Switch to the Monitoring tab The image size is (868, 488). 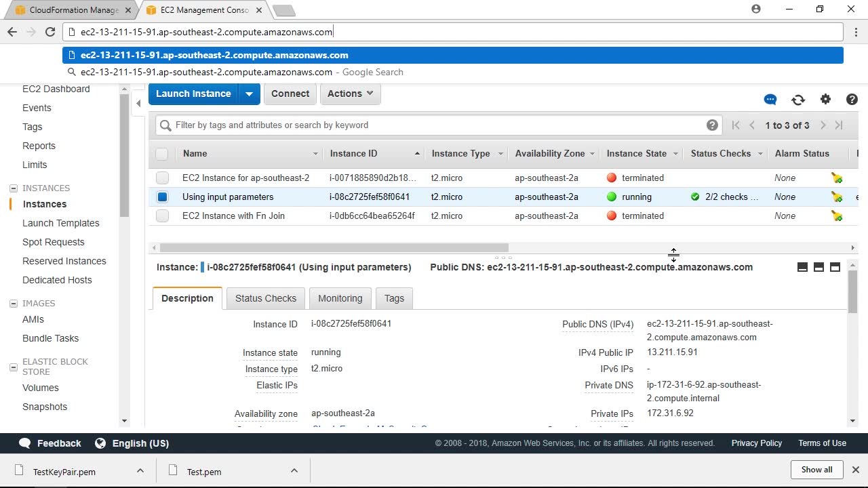coord(340,298)
